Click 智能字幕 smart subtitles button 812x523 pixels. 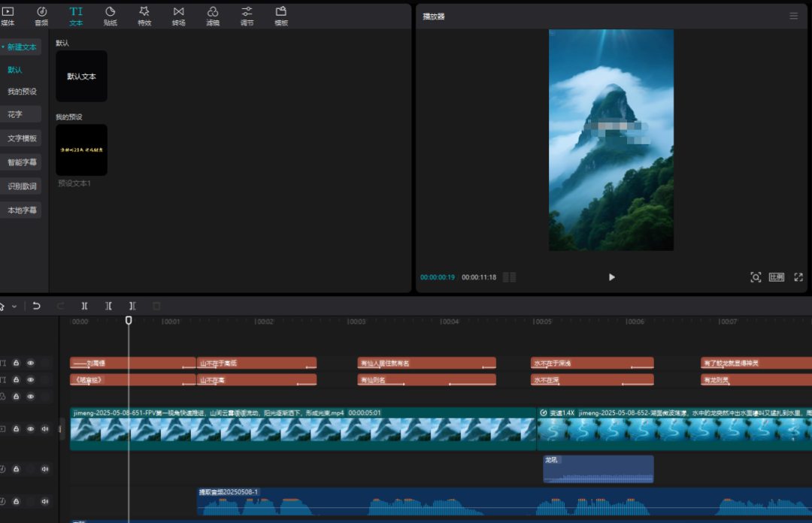click(22, 162)
